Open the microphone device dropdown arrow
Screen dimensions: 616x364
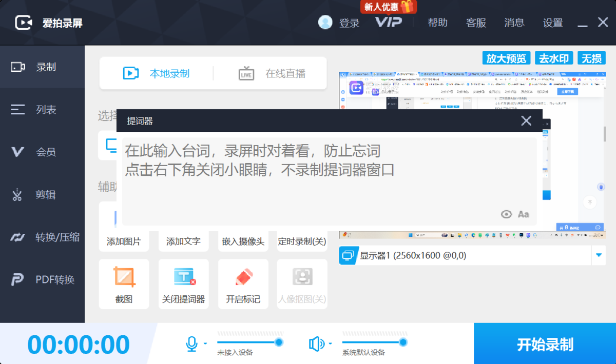(205, 343)
